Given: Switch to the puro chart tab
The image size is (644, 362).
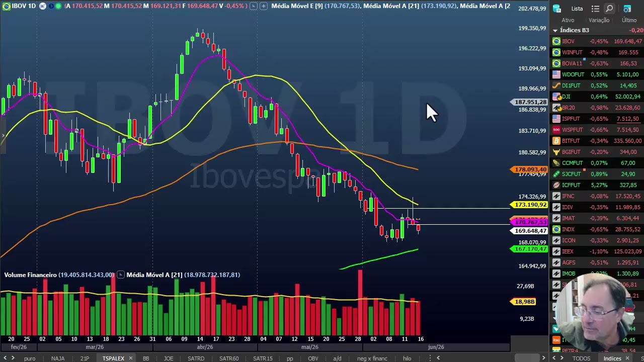Looking at the screenshot, I should point(30,358).
